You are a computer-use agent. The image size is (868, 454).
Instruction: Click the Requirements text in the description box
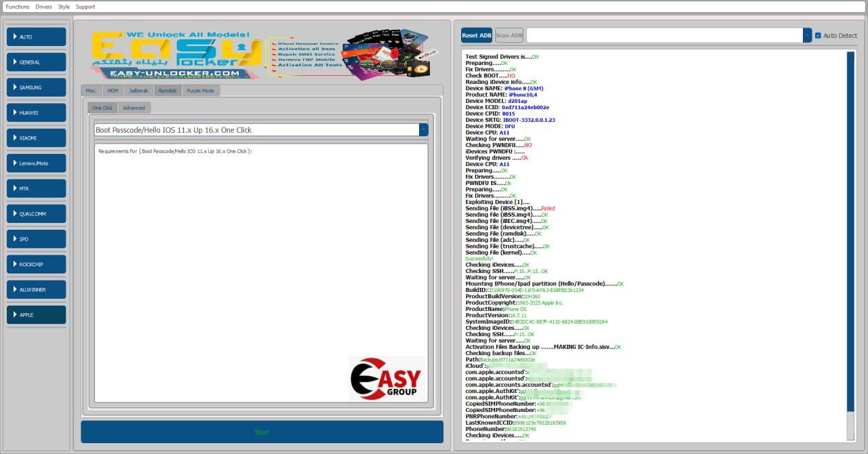pyautogui.click(x=175, y=151)
